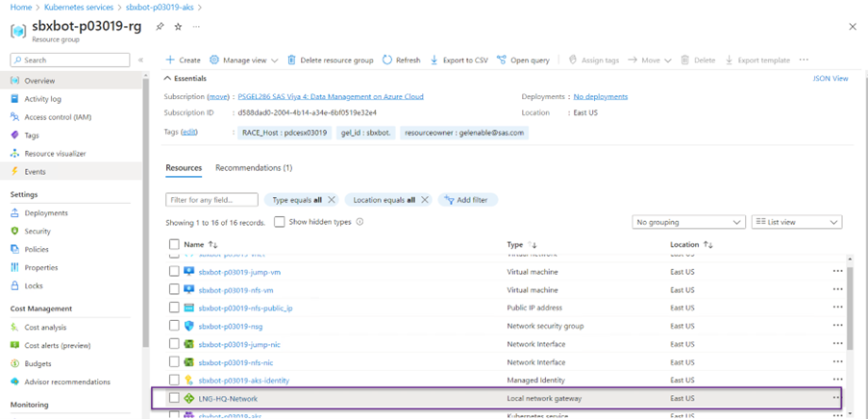
Task: Open row menu for sbxbot-p03019-aks-identity
Action: (x=837, y=381)
